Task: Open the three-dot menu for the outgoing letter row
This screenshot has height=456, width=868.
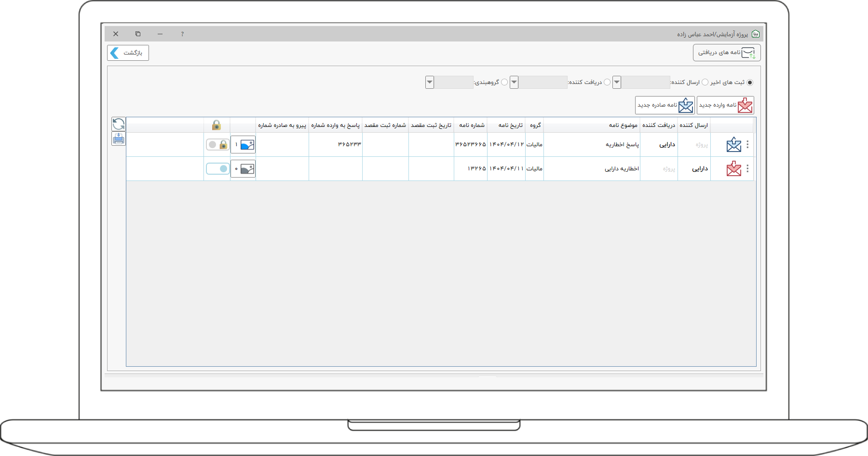Action: coord(747,145)
